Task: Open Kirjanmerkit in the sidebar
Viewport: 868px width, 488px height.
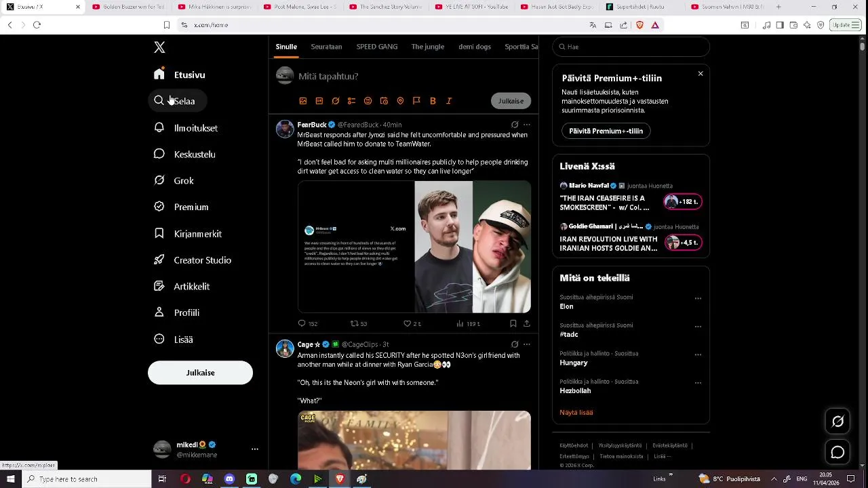Action: click(188, 234)
